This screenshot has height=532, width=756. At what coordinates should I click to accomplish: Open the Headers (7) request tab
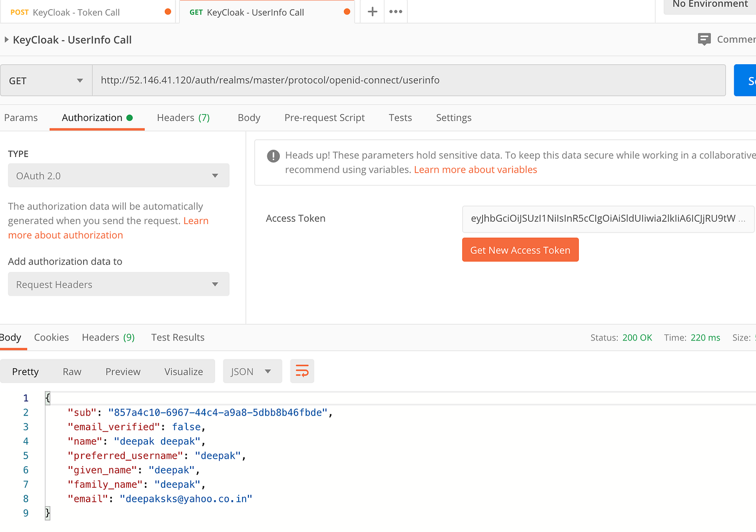(x=183, y=118)
